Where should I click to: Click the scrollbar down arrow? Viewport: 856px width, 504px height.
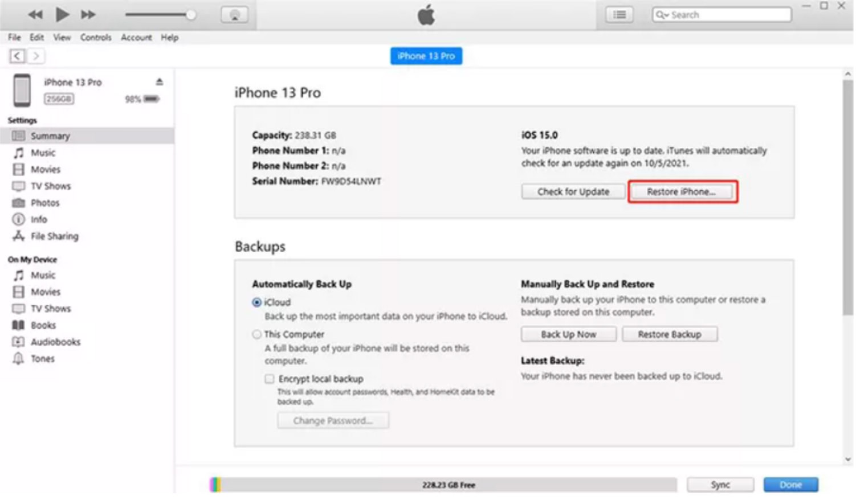848,459
